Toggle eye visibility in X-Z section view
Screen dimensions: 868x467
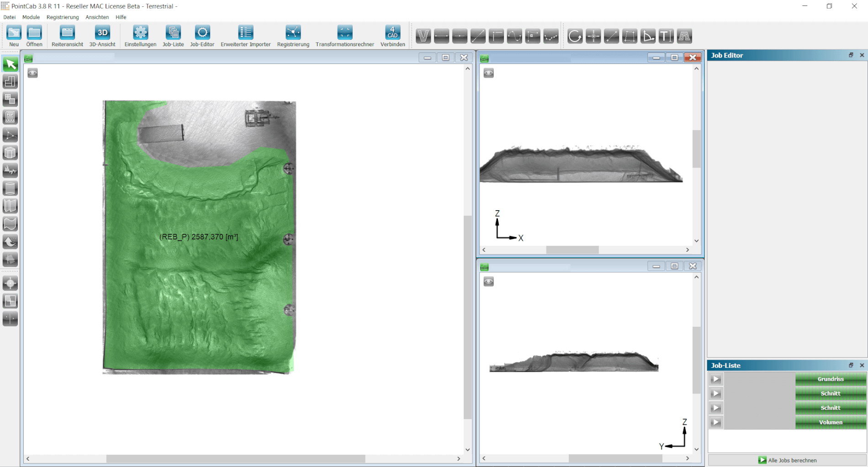click(x=488, y=73)
